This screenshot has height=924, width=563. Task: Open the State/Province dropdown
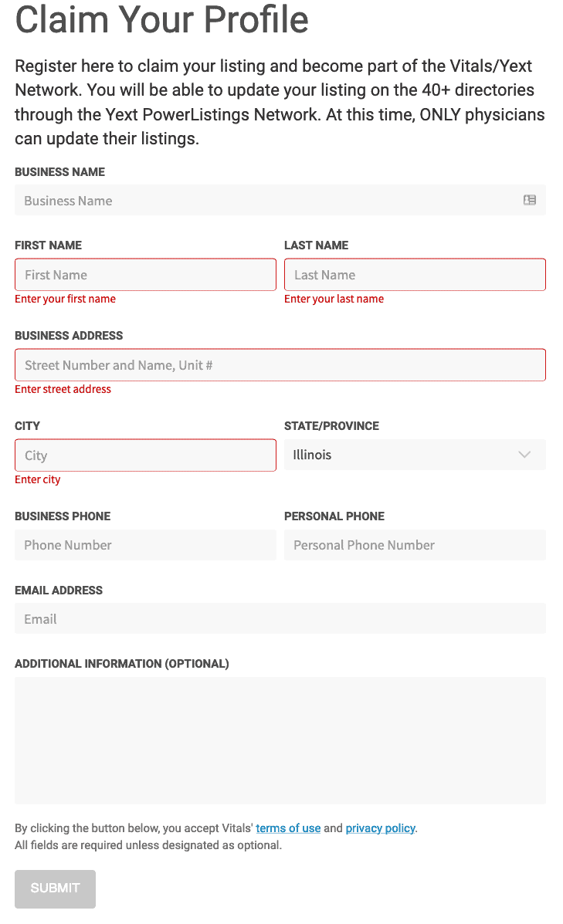415,455
